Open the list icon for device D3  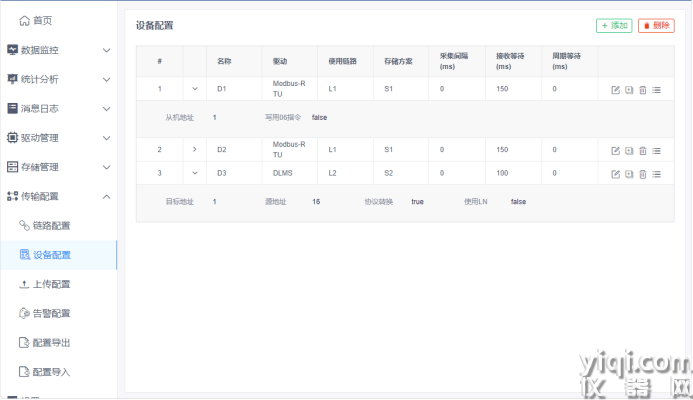[656, 174]
